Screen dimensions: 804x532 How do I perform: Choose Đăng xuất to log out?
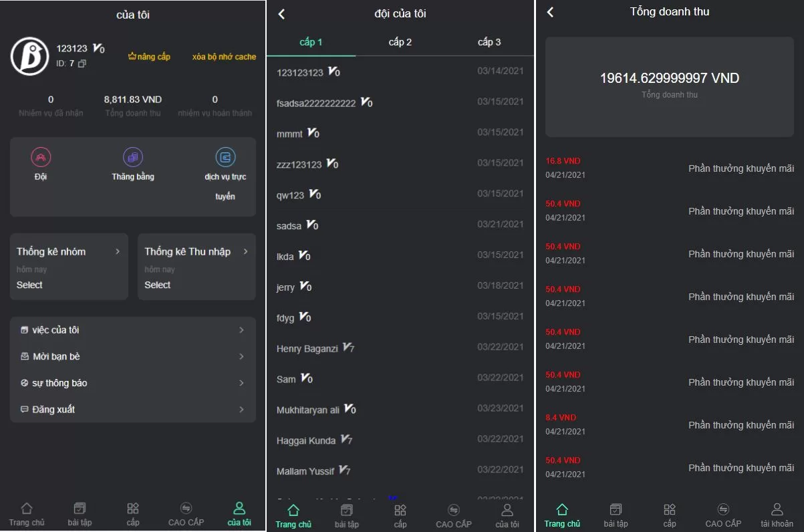click(132, 410)
